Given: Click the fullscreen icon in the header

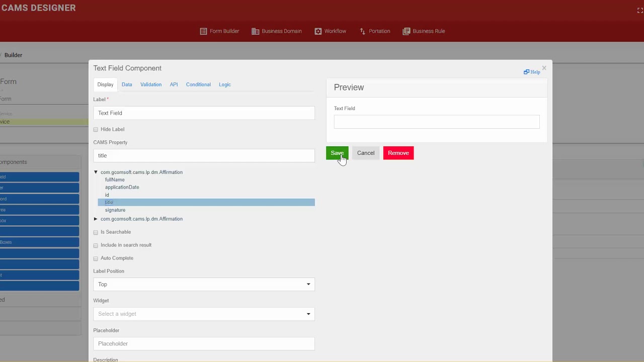Looking at the screenshot, I should click(x=640, y=11).
